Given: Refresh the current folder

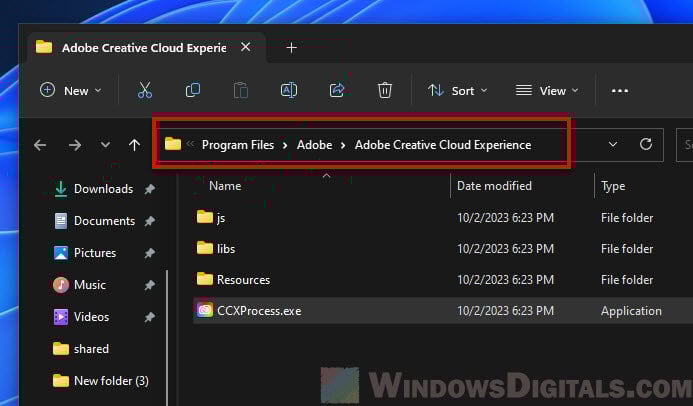Looking at the screenshot, I should [646, 144].
